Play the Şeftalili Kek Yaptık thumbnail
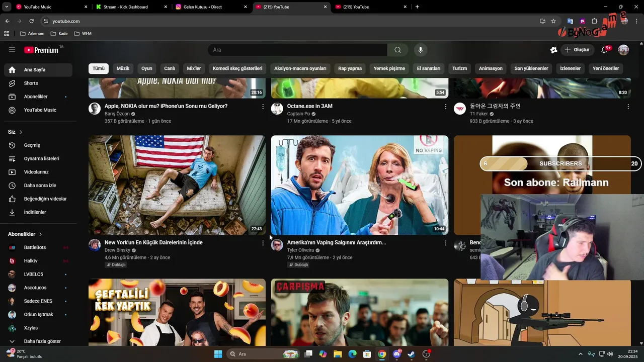 (x=177, y=312)
